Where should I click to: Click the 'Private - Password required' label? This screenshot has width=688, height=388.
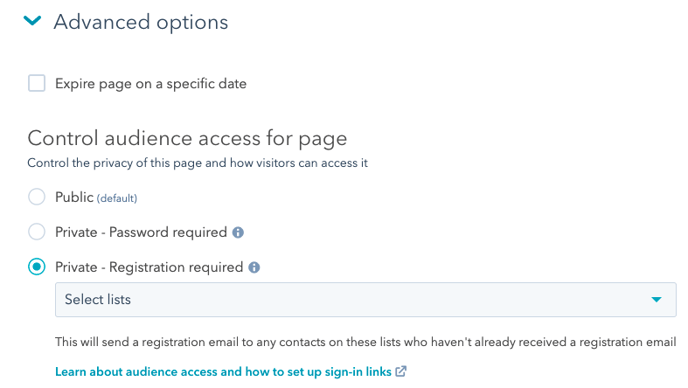pos(141,232)
